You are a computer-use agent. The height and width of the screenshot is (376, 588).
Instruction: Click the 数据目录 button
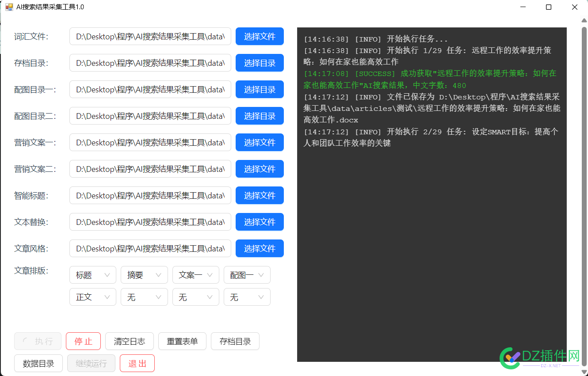pyautogui.click(x=38, y=363)
